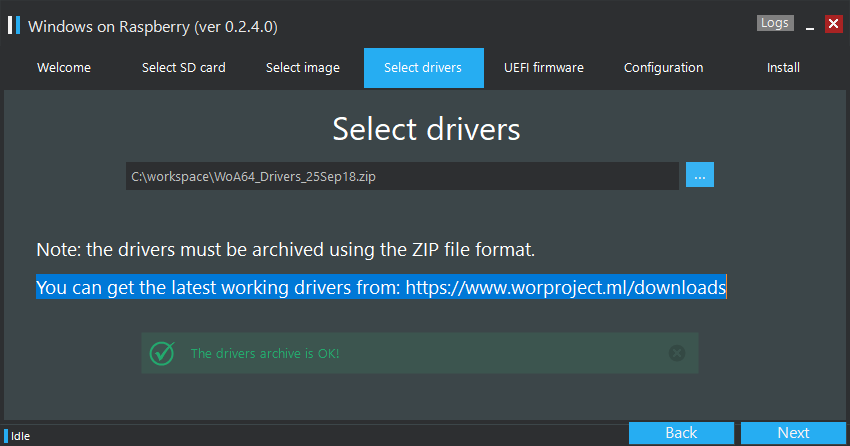850x446 pixels.
Task: Open the UEFI firmware tab
Action: [544, 68]
